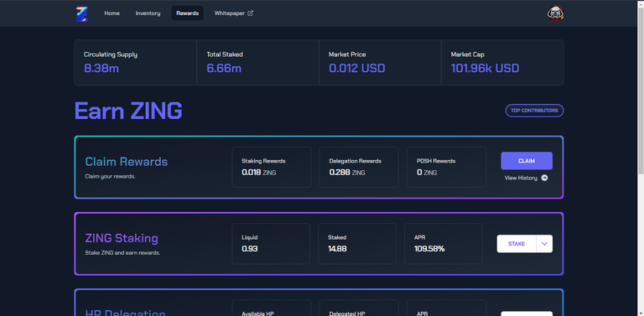This screenshot has width=644, height=316.
Task: Click 'Stake ZING and earn rewards.' text
Action: (x=122, y=253)
